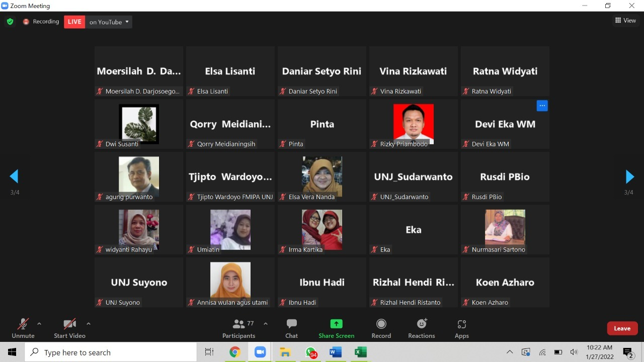Click the LIVE badge
644x362 pixels.
pyautogui.click(x=74, y=22)
